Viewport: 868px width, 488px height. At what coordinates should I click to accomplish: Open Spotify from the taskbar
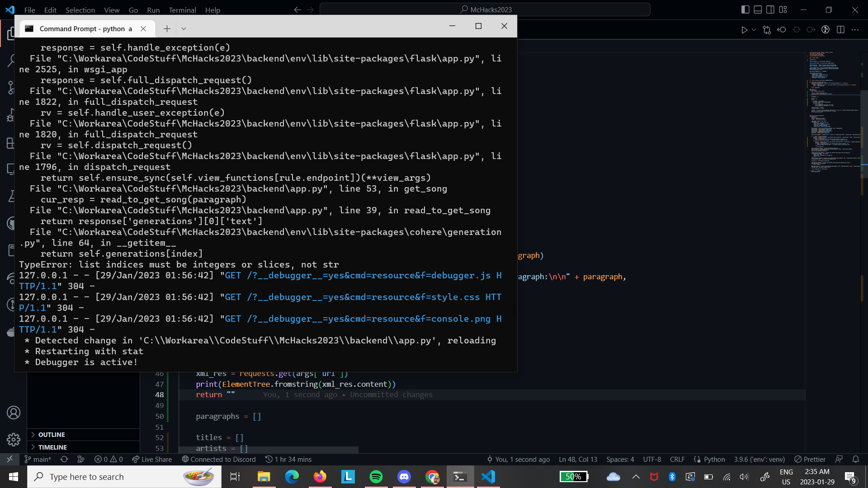(376, 477)
